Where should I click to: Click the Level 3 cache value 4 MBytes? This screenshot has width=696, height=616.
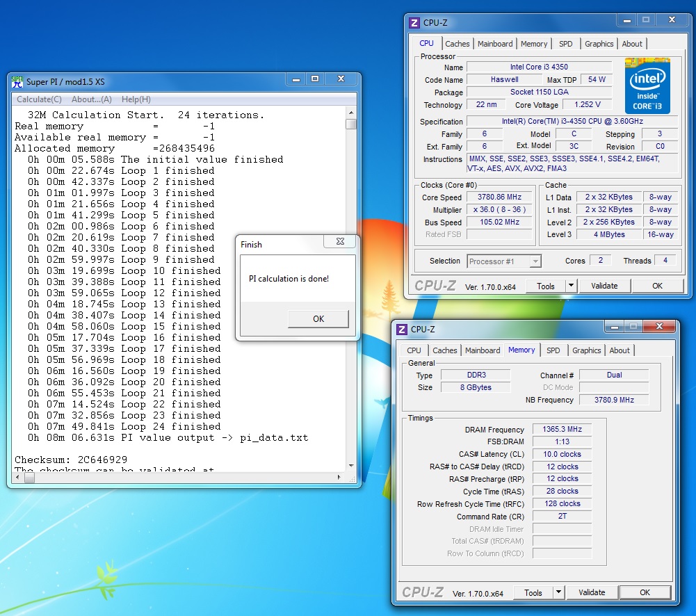(x=609, y=234)
